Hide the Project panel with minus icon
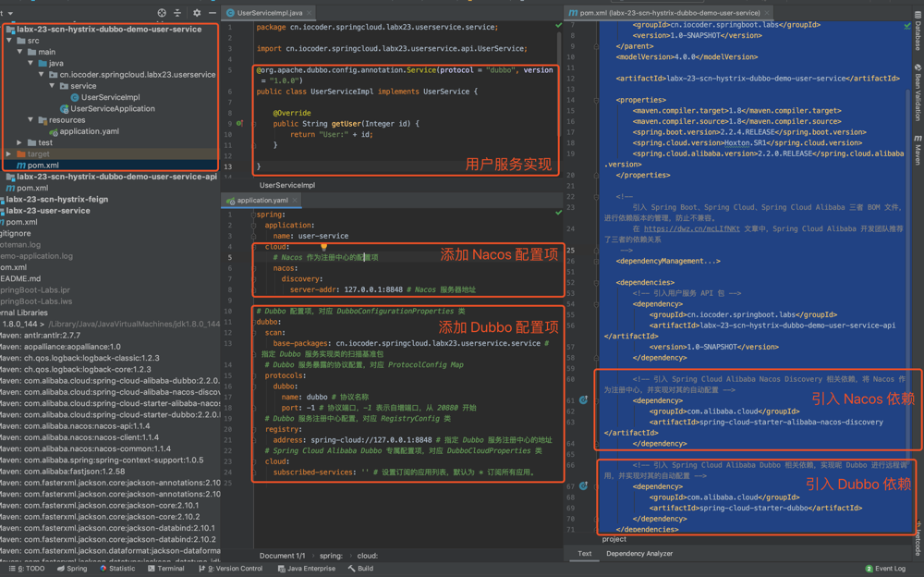This screenshot has height=577, width=924. tap(213, 12)
